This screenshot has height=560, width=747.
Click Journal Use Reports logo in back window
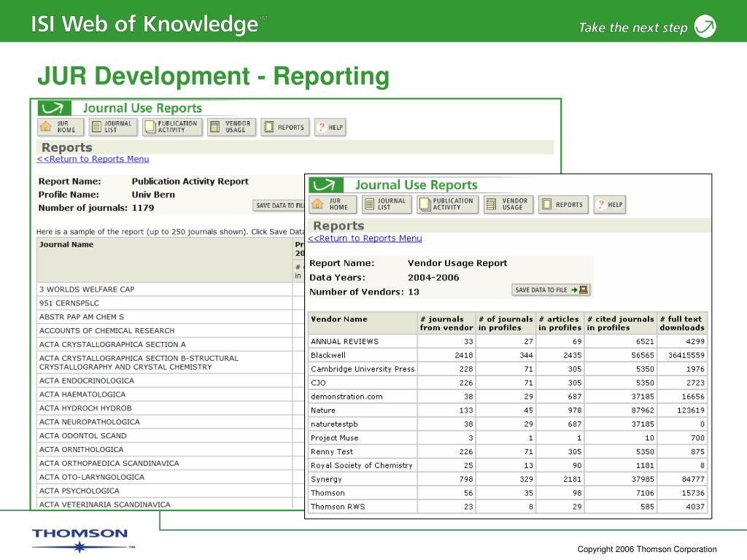click(54, 108)
